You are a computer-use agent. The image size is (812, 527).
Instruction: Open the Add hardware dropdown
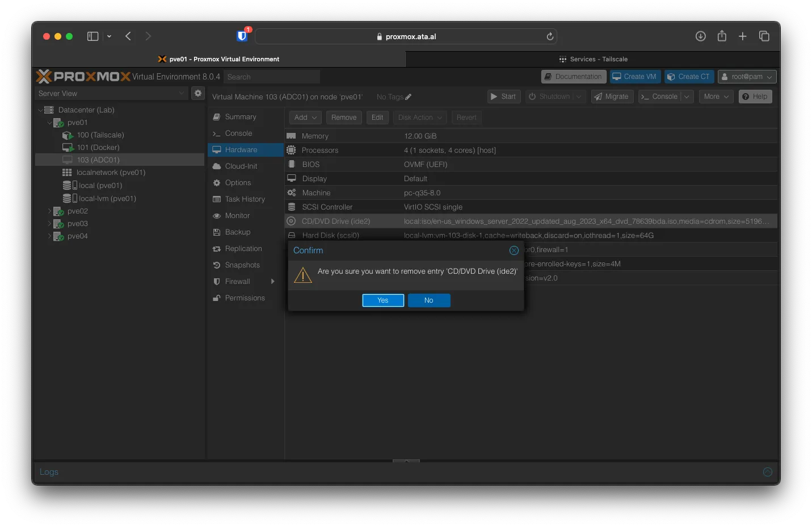pyautogui.click(x=305, y=118)
